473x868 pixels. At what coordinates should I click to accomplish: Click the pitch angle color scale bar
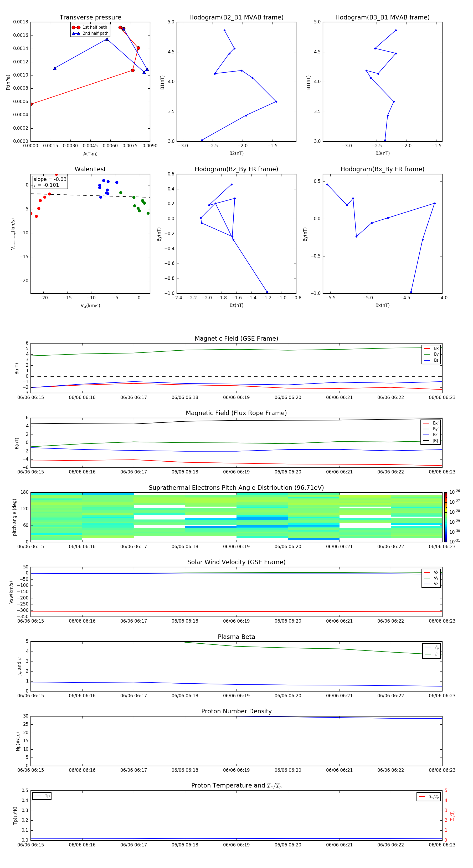[x=446, y=517]
